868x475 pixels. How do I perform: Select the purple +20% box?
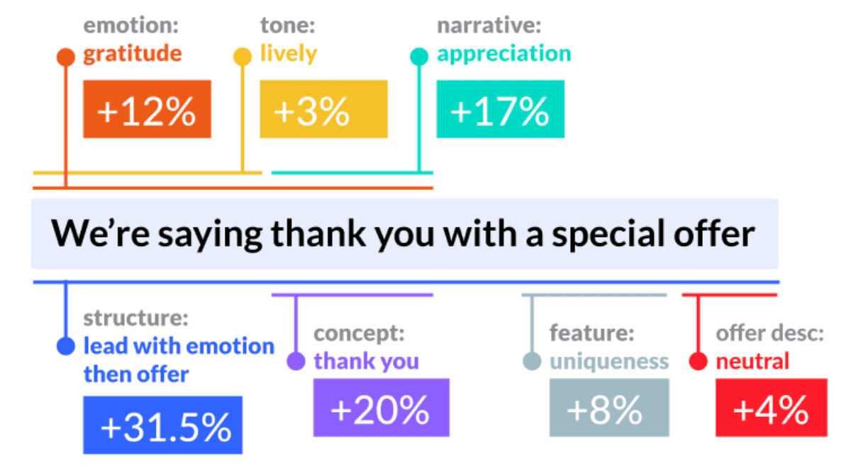[x=381, y=408]
